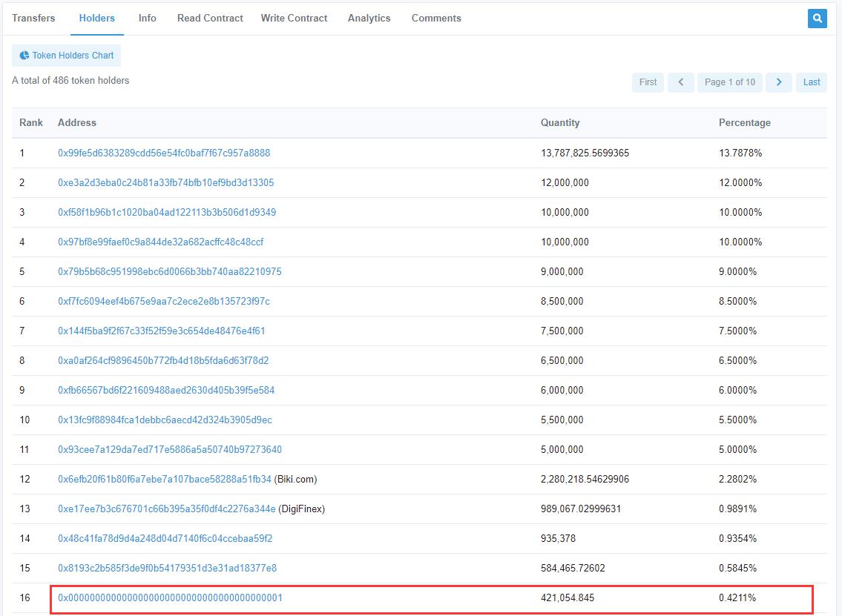
Task: Open rank 9 address 0xfb66567b...e584
Action: tap(166, 390)
